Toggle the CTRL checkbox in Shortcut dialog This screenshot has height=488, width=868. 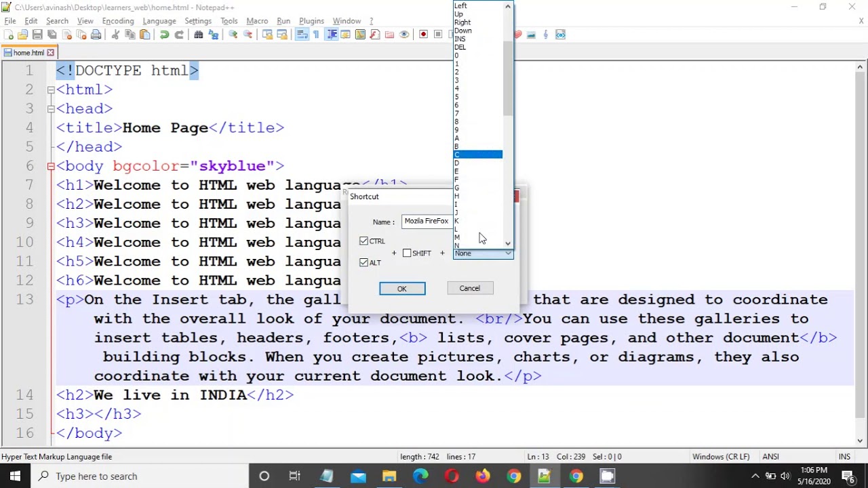click(x=364, y=241)
